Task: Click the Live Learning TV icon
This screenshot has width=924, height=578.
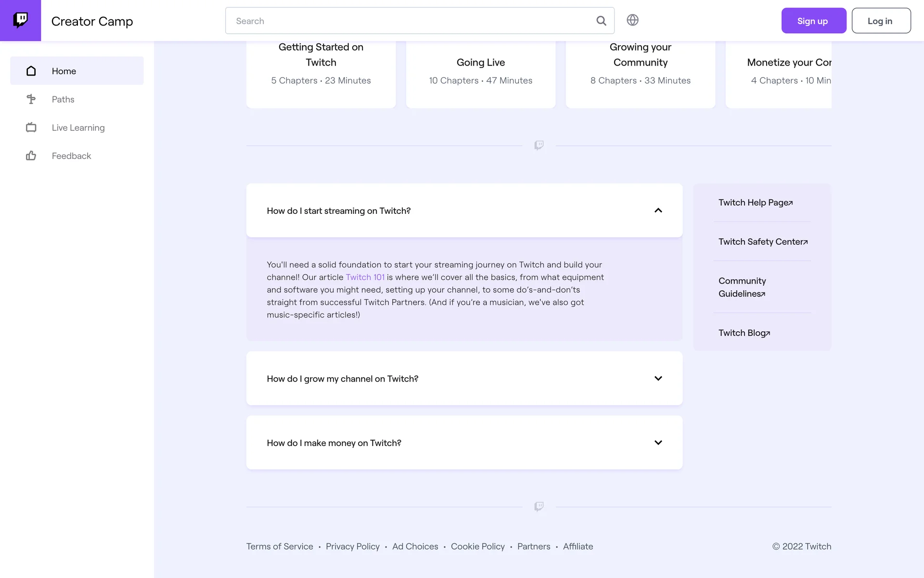Action: pyautogui.click(x=31, y=128)
